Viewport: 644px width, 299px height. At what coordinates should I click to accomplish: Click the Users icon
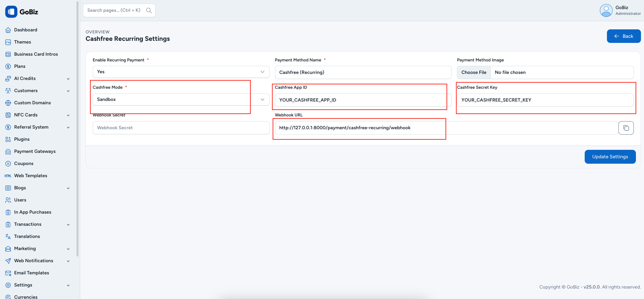[x=8, y=200]
